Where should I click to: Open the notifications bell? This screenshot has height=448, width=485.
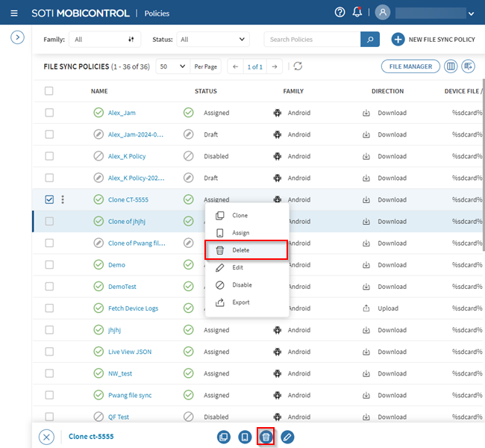(x=357, y=13)
